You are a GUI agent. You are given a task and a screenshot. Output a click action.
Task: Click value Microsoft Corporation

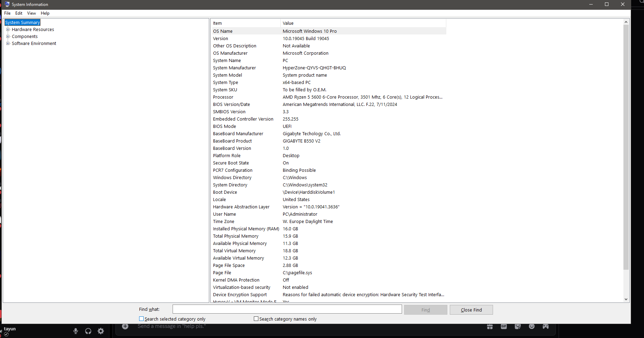[305, 53]
